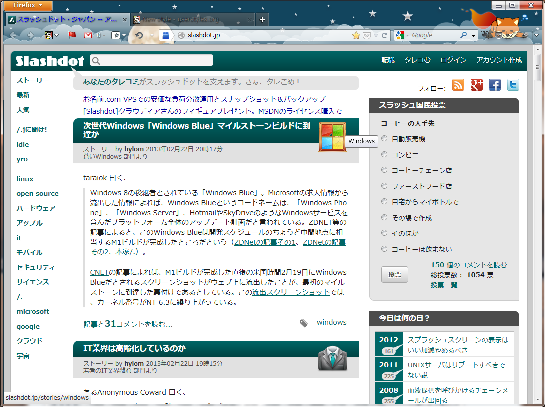
Task: Click the grey suit topic icon
Action: (332, 358)
